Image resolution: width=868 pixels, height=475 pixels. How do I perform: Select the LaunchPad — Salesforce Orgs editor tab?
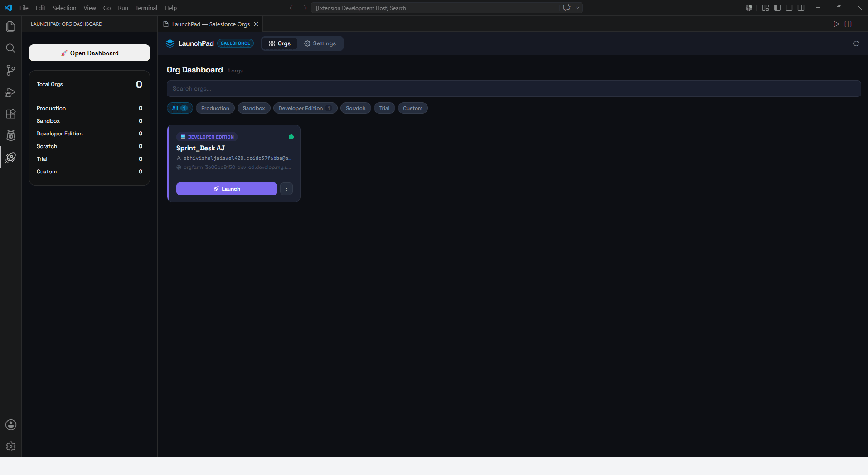click(x=211, y=24)
